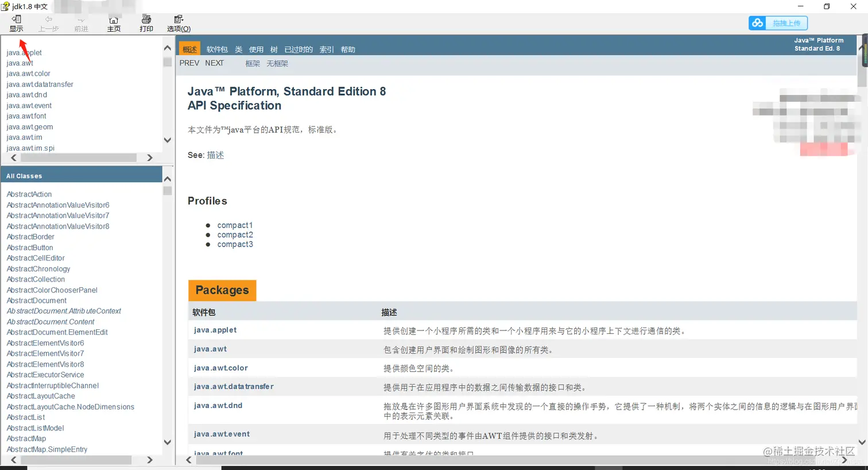Image resolution: width=868 pixels, height=470 pixels.
Task: Open the 已过时的 (Deprecated) nav item
Action: click(299, 49)
